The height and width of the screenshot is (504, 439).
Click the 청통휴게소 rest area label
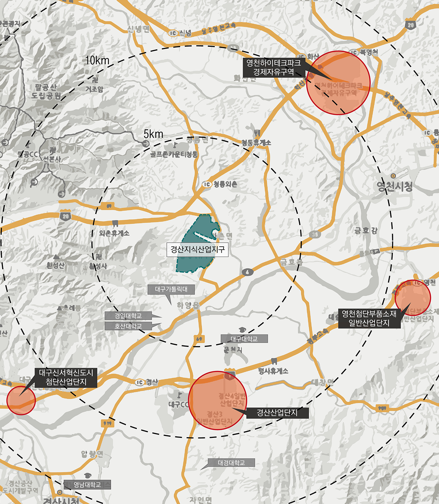256,143
